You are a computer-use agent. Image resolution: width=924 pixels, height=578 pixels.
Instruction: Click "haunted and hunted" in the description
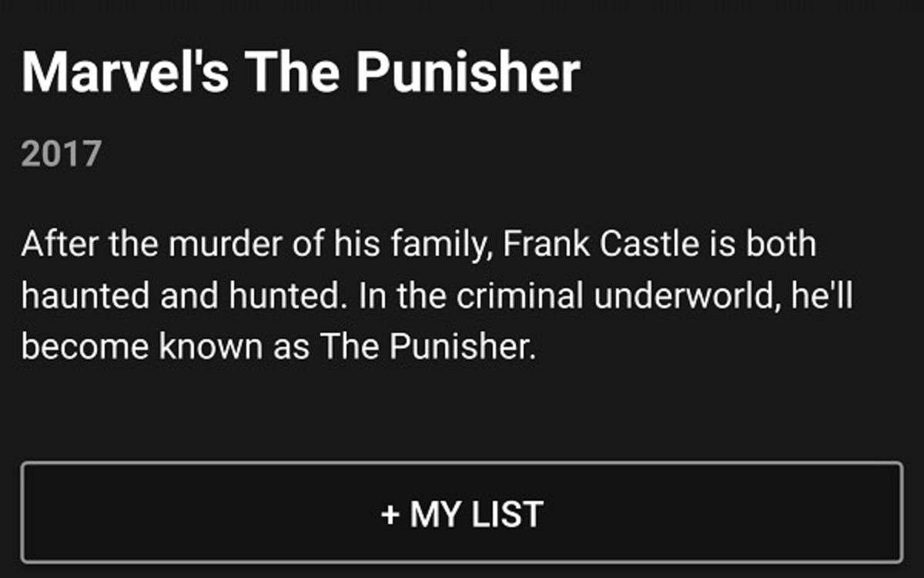tap(180, 296)
